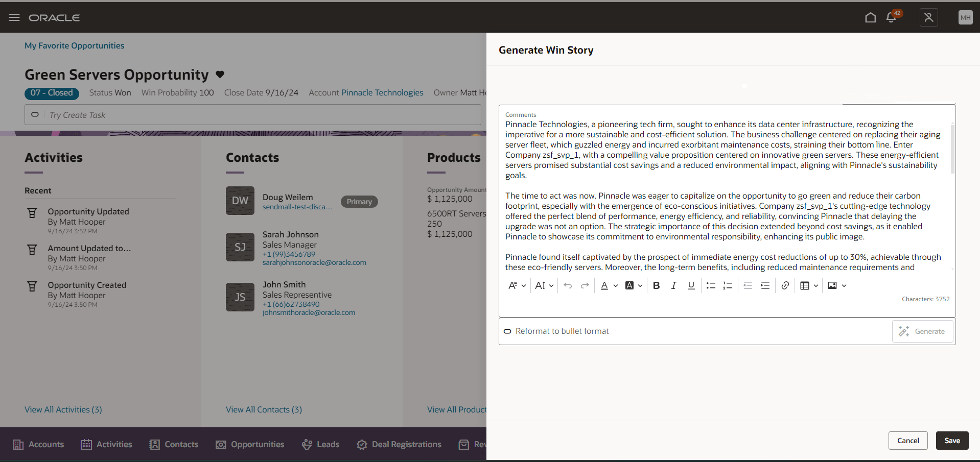Image resolution: width=980 pixels, height=462 pixels.
Task: Select the Leads icon in bottom navigation
Action: (307, 444)
